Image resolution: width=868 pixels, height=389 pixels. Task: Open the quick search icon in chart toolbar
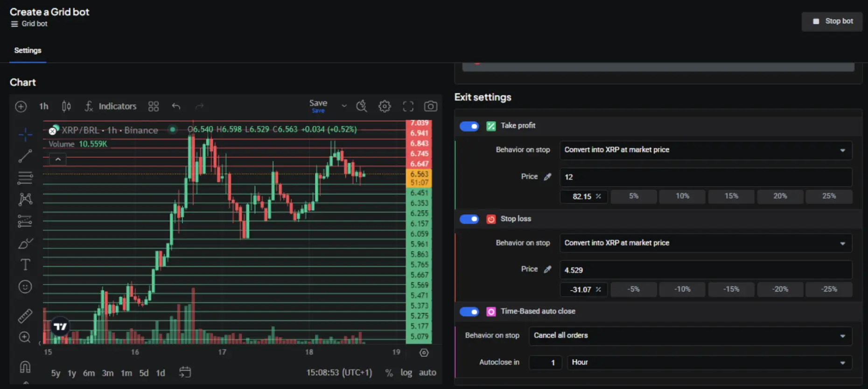(x=362, y=106)
